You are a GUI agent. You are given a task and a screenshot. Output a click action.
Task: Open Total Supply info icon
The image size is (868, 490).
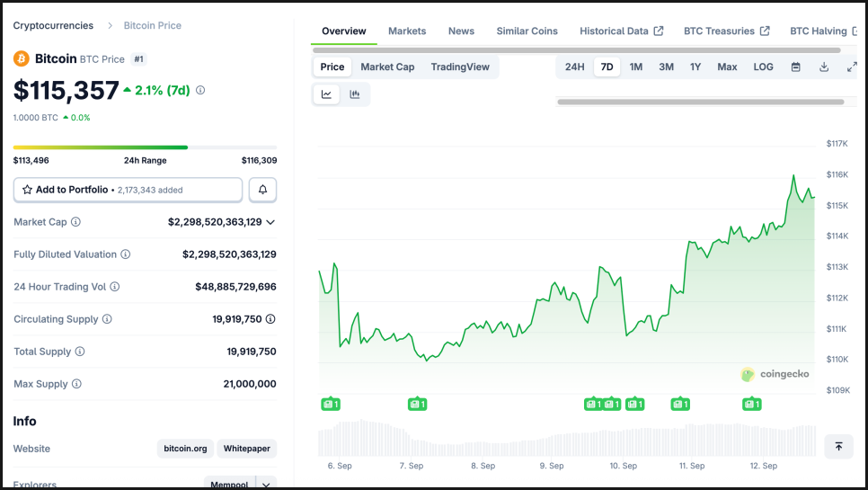(x=80, y=352)
